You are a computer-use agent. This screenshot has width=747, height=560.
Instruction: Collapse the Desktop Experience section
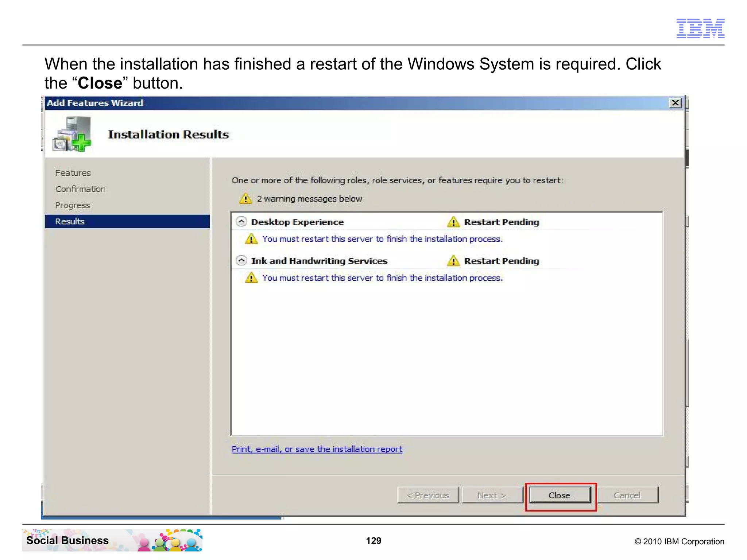click(x=241, y=222)
